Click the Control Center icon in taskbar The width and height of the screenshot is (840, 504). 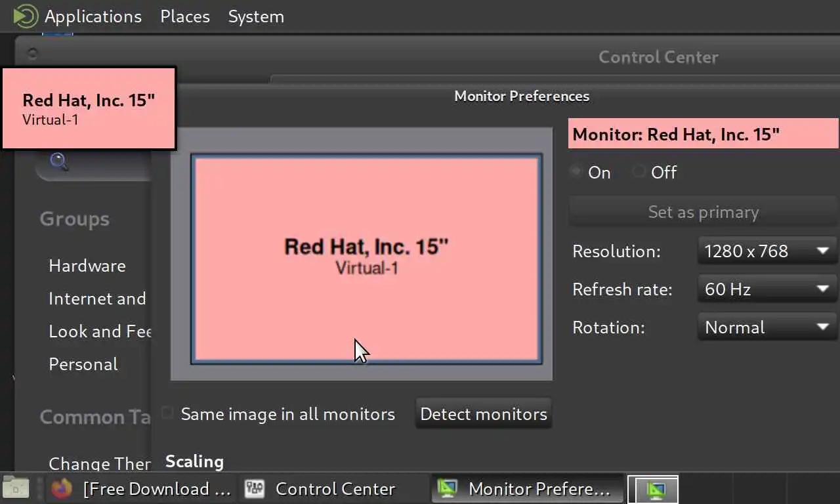pos(255,489)
